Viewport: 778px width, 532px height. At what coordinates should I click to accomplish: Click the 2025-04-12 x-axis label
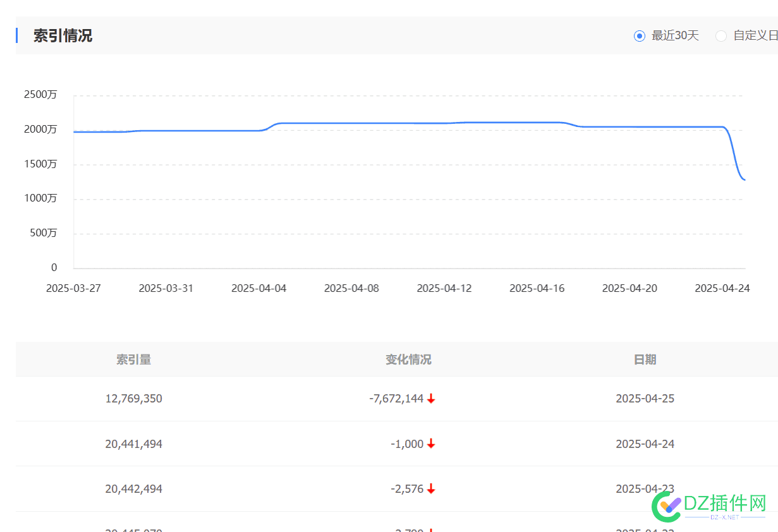click(x=444, y=288)
